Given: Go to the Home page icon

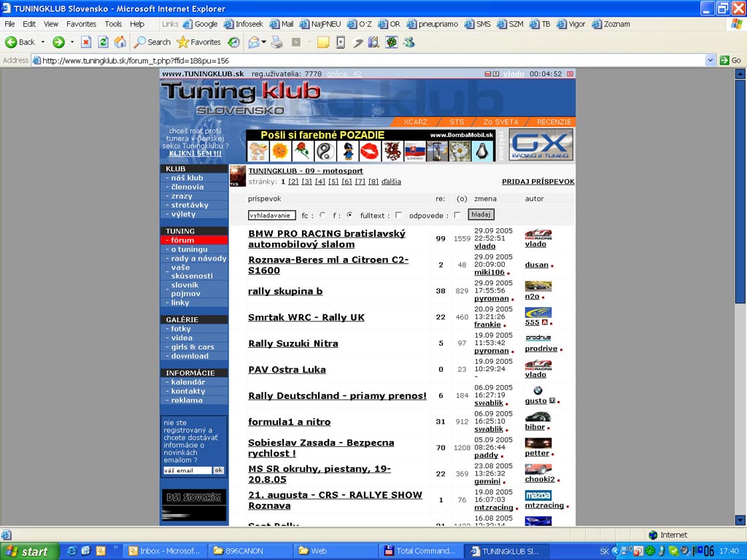Looking at the screenshot, I should click(120, 42).
